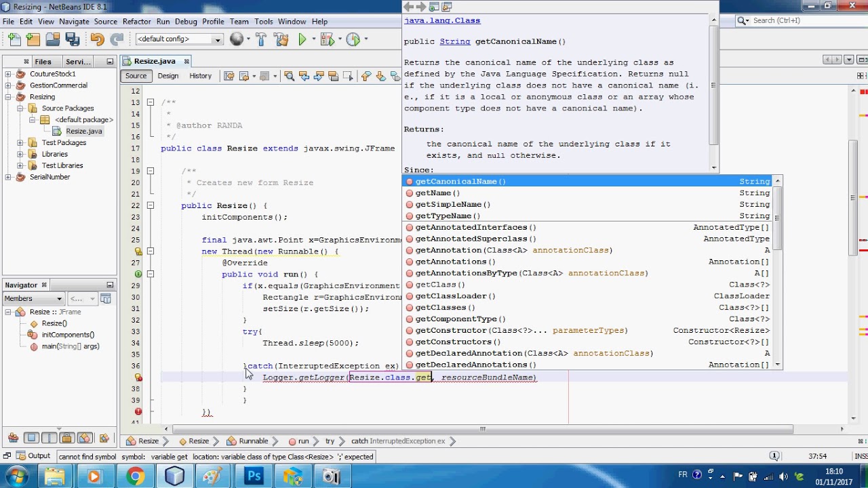Screen dimensions: 868x488
Task: Click the Build Project hammer icon
Action: click(260, 39)
